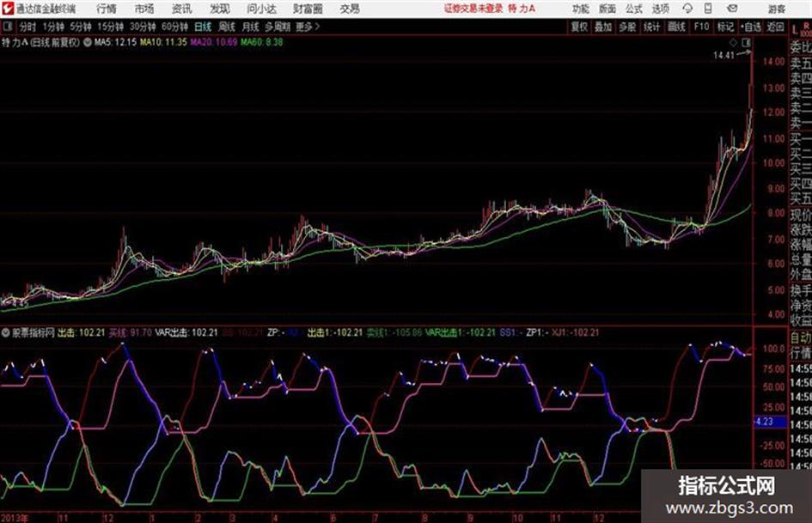The image size is (812, 523).
Task: Click 出击1: -102.21 value
Action: 334,332
